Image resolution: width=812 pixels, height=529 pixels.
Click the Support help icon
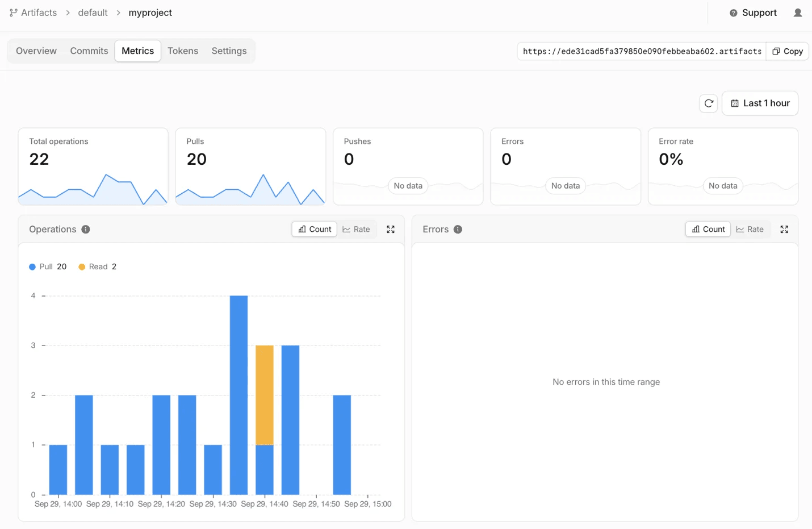(734, 13)
